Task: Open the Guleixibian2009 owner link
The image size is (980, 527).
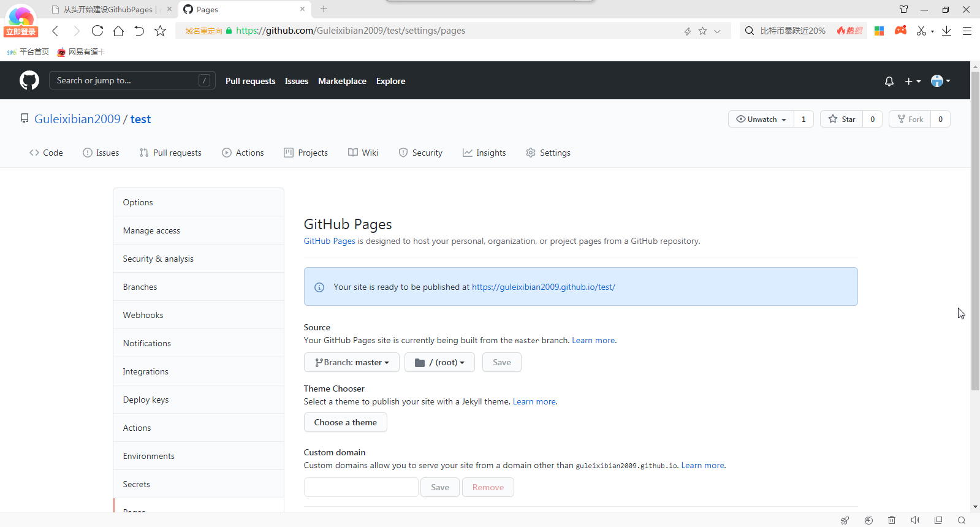Action: tap(77, 119)
